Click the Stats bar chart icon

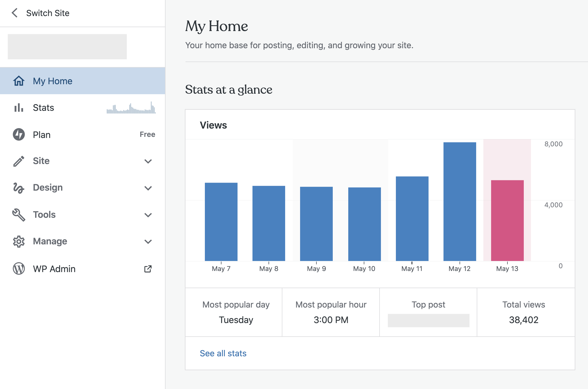(x=19, y=108)
